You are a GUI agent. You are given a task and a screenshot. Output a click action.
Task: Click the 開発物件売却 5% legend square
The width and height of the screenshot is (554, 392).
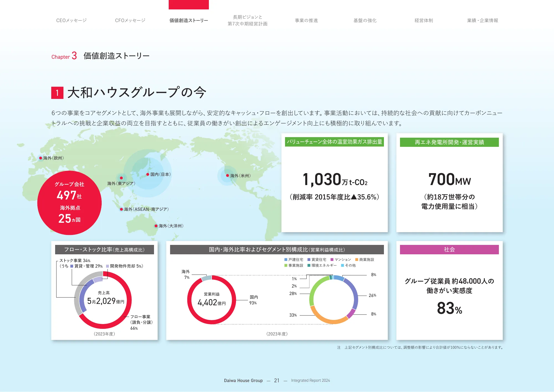(x=107, y=266)
